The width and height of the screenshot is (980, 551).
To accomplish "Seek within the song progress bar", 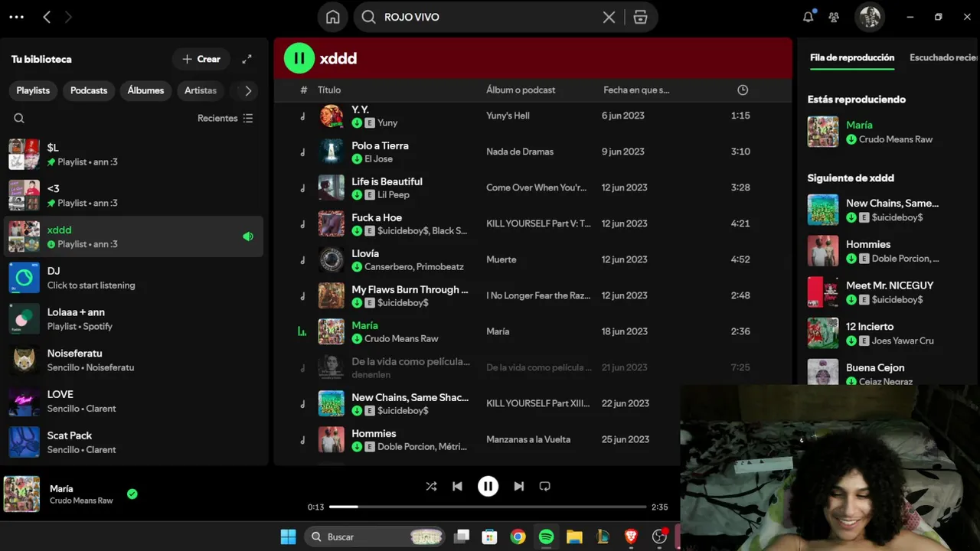I will tap(488, 507).
